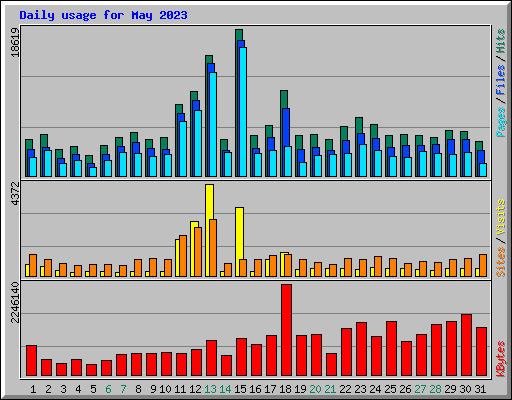
Task: Click the orange Sites bar for day 12
Action: [x=198, y=252]
